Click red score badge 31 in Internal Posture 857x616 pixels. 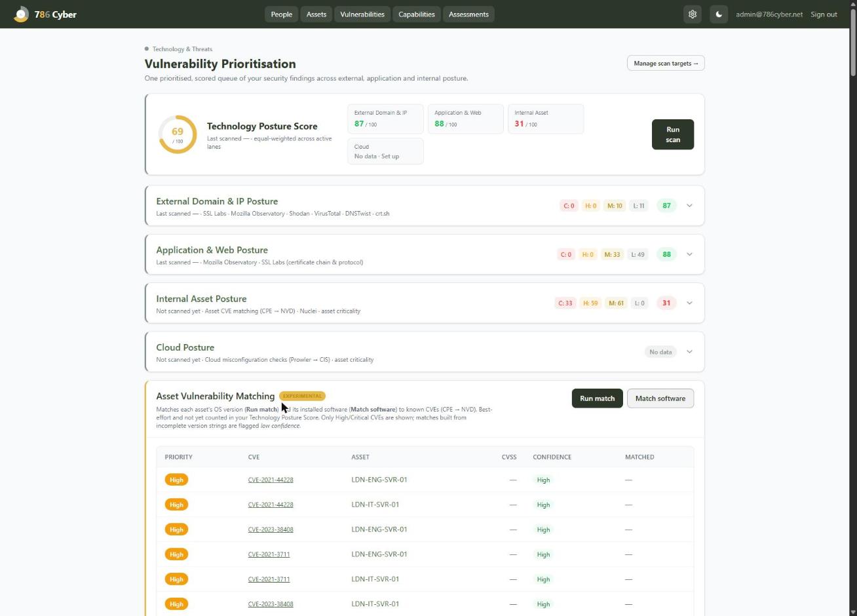tap(666, 303)
